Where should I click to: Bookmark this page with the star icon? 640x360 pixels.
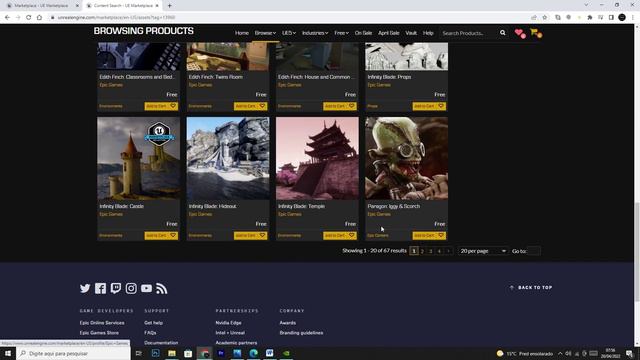(544, 18)
